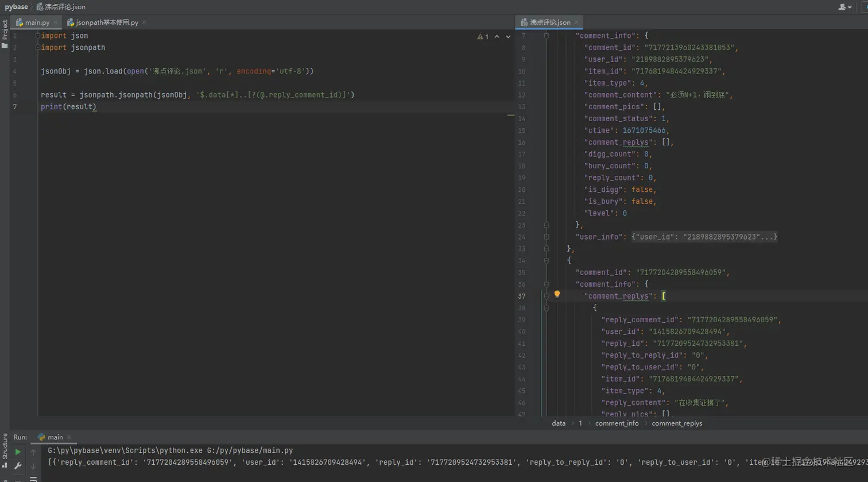This screenshot has width=868, height=482.
Task: Click the json.load line in main.py
Action: 177,71
